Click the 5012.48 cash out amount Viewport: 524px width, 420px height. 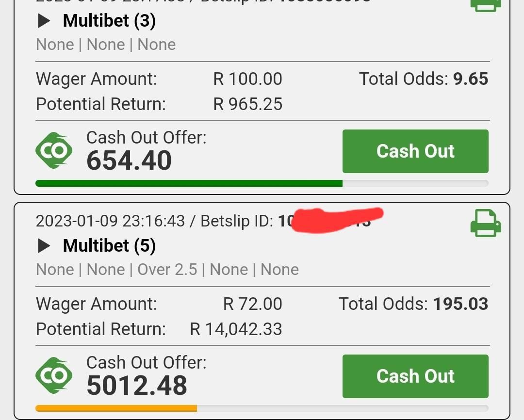(137, 385)
